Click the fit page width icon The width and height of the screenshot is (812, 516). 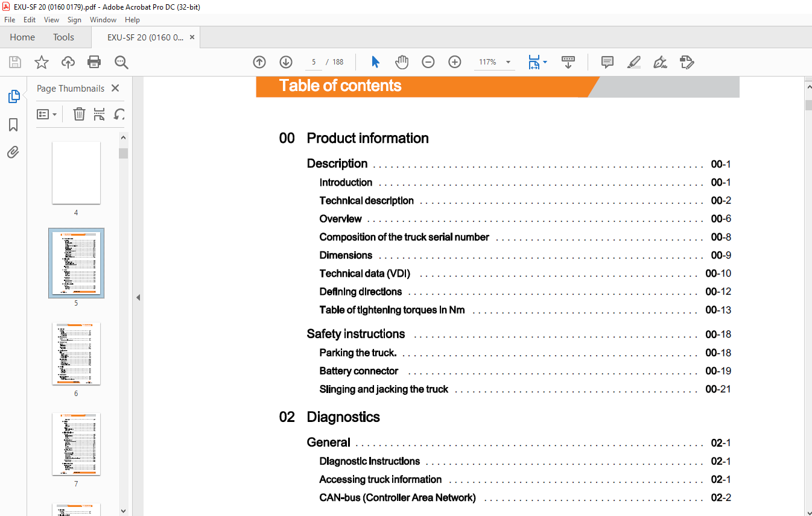534,62
